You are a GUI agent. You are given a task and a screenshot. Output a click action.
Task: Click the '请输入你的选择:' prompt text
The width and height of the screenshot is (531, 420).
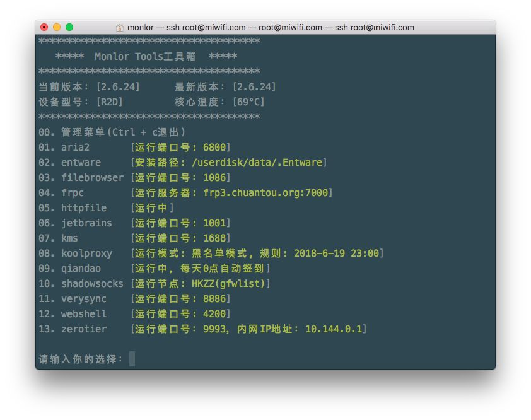click(81, 359)
